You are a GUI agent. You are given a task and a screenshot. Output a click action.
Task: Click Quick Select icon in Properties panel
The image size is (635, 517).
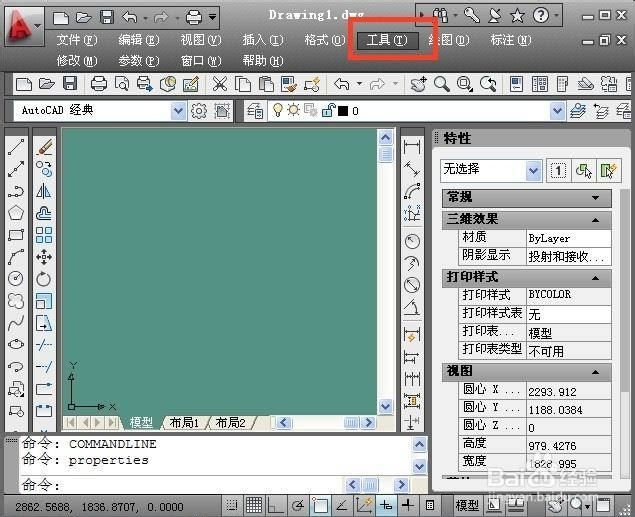point(609,170)
